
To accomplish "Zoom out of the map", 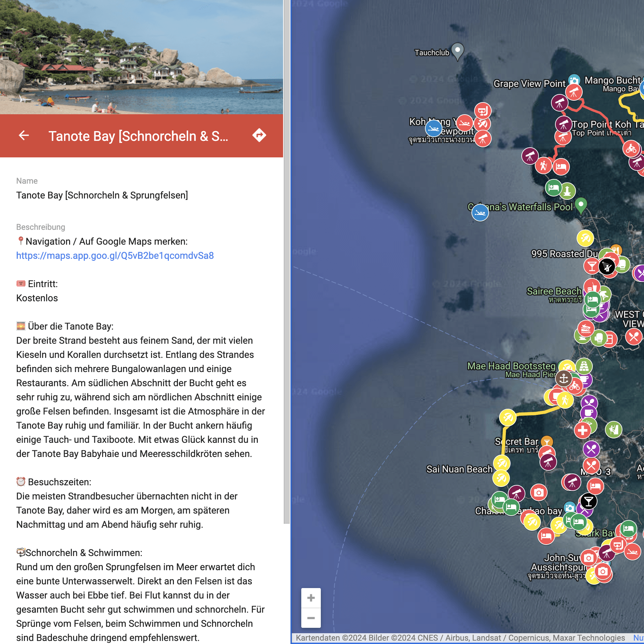I will pyautogui.click(x=311, y=618).
